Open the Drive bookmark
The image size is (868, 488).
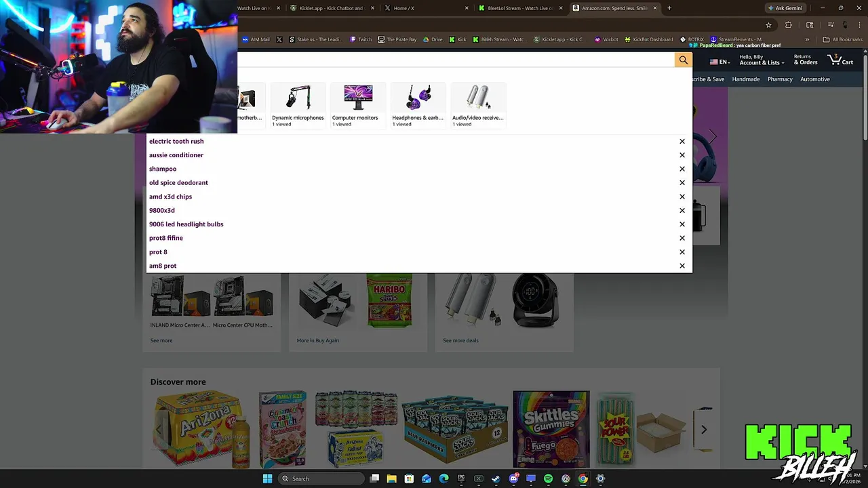point(433,39)
